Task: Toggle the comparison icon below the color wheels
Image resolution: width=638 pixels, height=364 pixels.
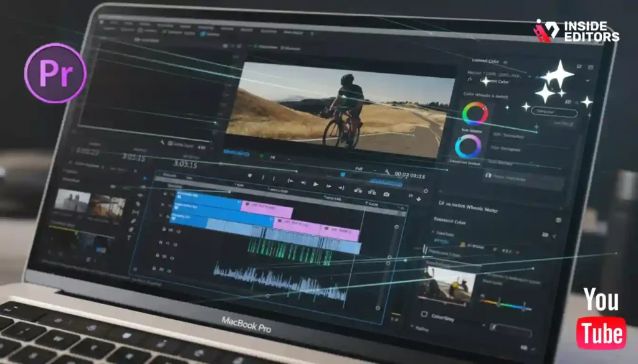Action: coord(488,175)
